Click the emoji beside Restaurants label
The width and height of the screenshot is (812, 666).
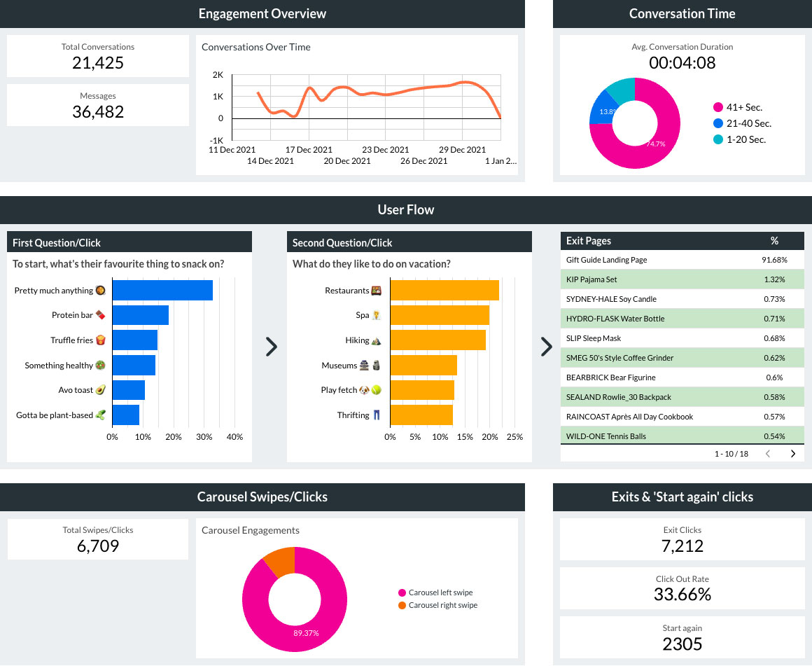coord(377,290)
